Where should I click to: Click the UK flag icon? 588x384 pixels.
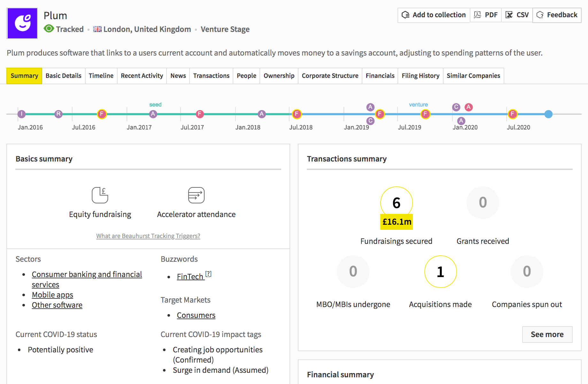point(97,29)
